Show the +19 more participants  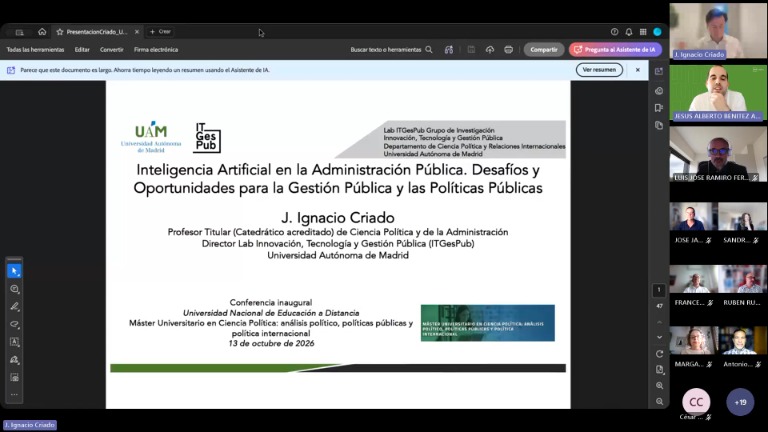coord(740,402)
